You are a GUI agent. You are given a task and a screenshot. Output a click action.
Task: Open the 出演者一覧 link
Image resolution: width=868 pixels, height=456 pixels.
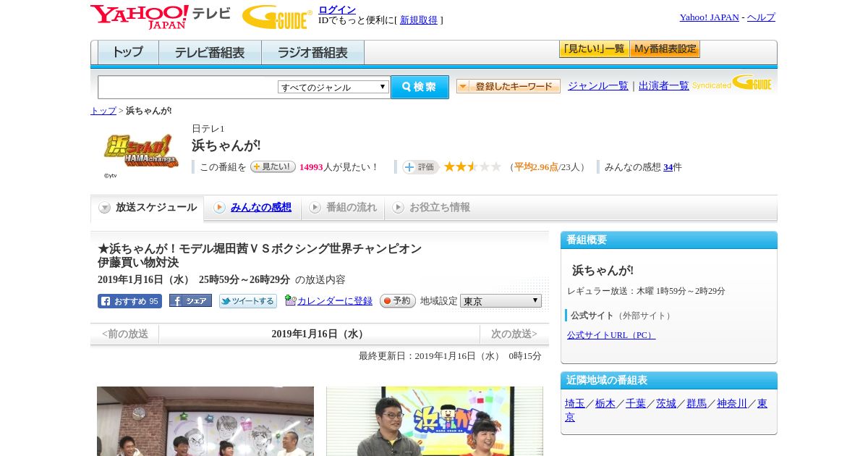pos(664,85)
